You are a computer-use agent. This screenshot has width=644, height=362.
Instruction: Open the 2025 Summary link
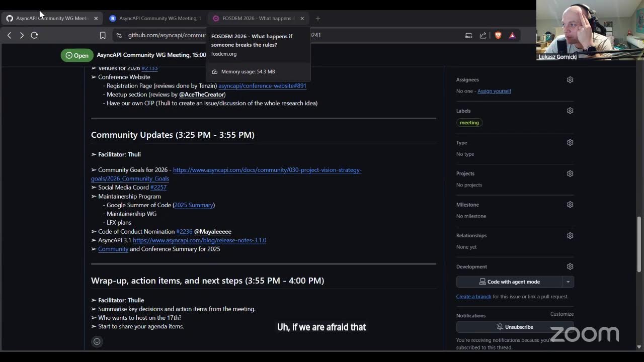pyautogui.click(x=194, y=205)
